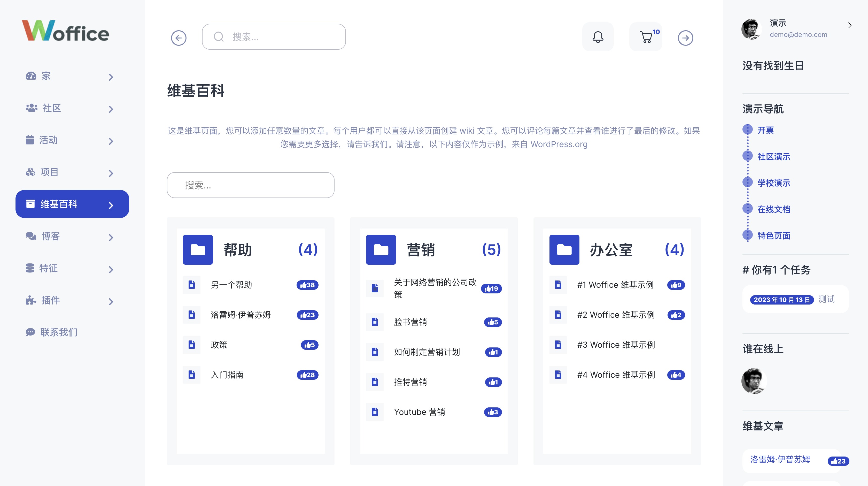Image resolution: width=868 pixels, height=486 pixels.
Task: Open 联系我们 in the sidebar
Action: tap(72, 332)
